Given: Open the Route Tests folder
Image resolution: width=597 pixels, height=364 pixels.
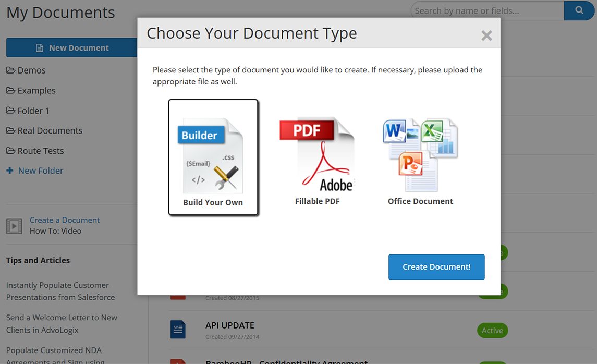Looking at the screenshot, I should pyautogui.click(x=40, y=151).
